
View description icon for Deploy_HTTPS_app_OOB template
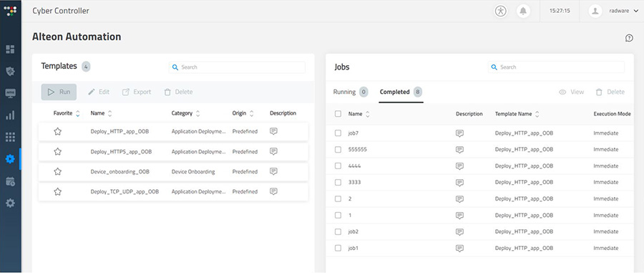click(x=273, y=151)
